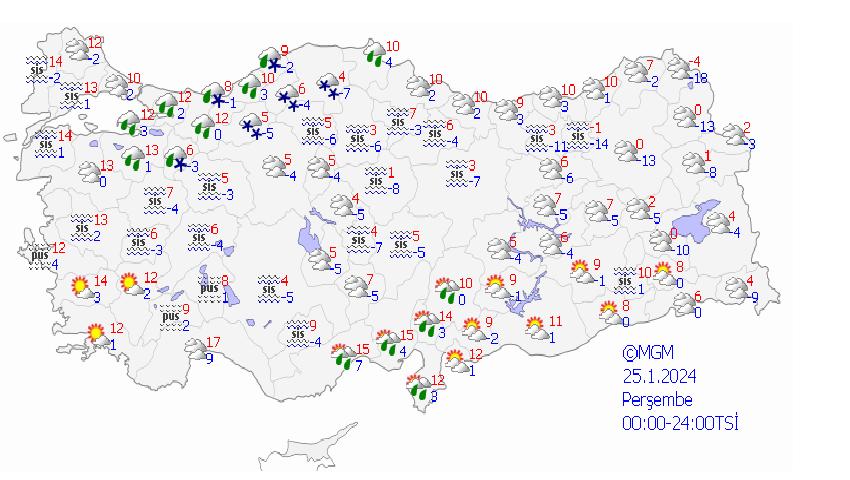Click the blue low temperature '-18'
The height and width of the screenshot is (480, 850).
click(699, 78)
